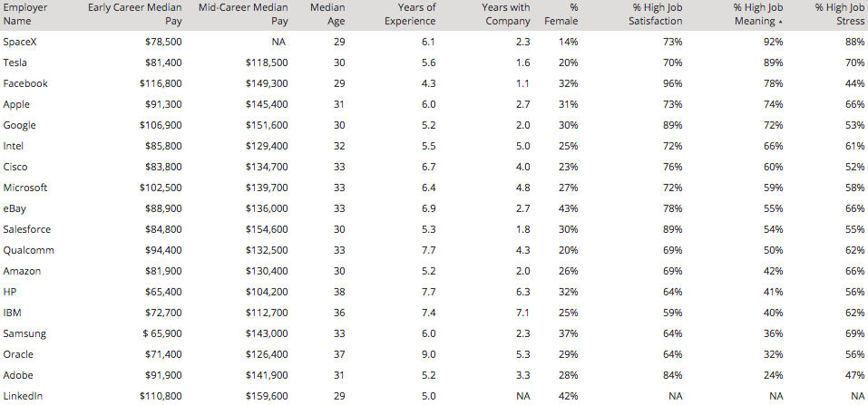Sort by % High Job Satisfaction
The width and height of the screenshot is (868, 405).
coord(655,14)
